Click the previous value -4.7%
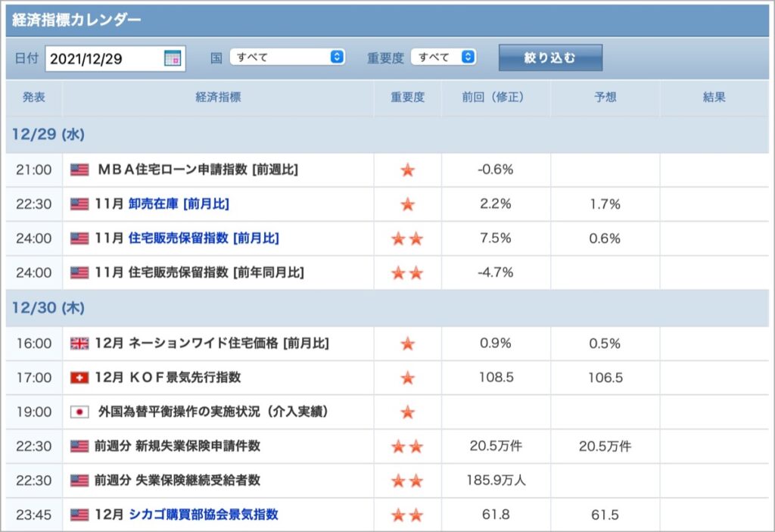Image resolution: width=775 pixels, height=532 pixels. click(495, 272)
